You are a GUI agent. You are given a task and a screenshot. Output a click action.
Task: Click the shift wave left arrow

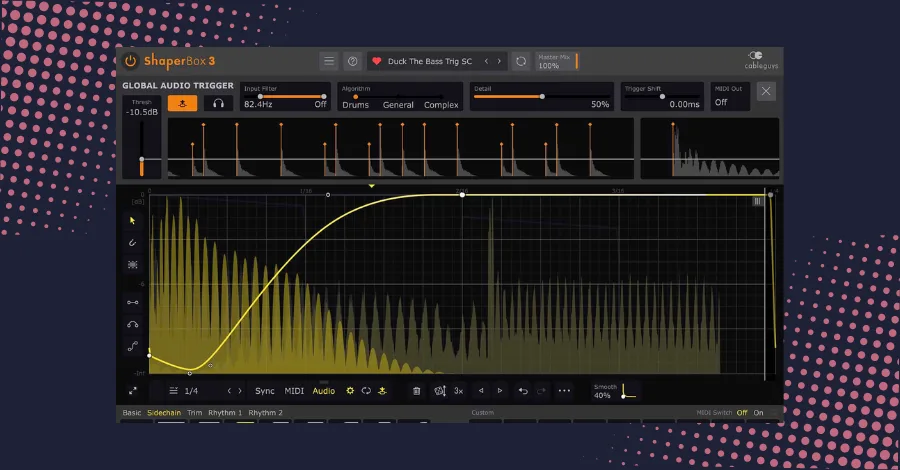(481, 391)
